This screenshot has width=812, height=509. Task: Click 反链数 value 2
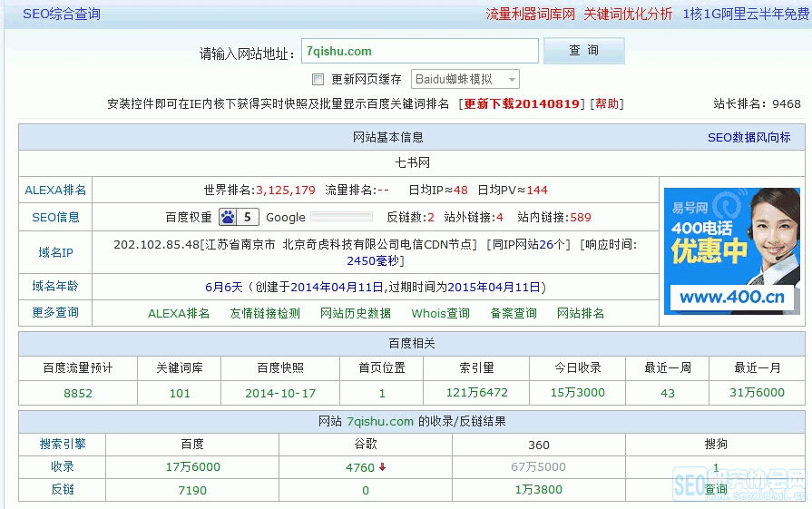click(x=431, y=217)
